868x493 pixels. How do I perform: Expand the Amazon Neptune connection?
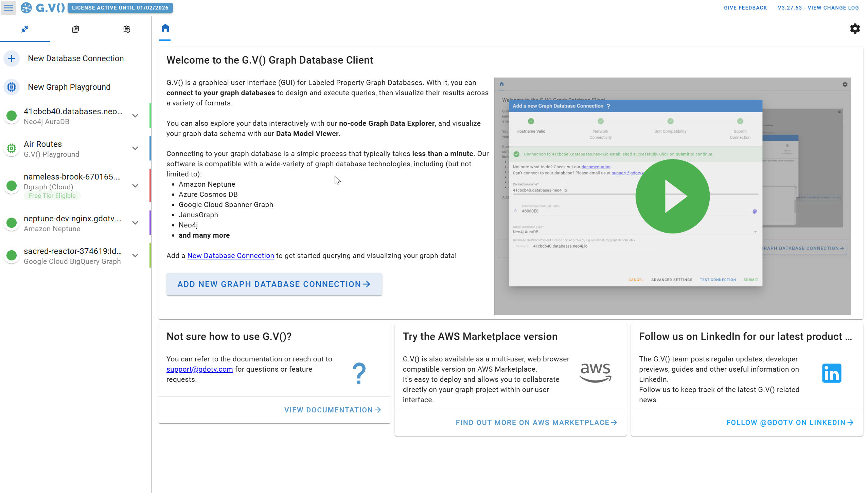click(135, 223)
